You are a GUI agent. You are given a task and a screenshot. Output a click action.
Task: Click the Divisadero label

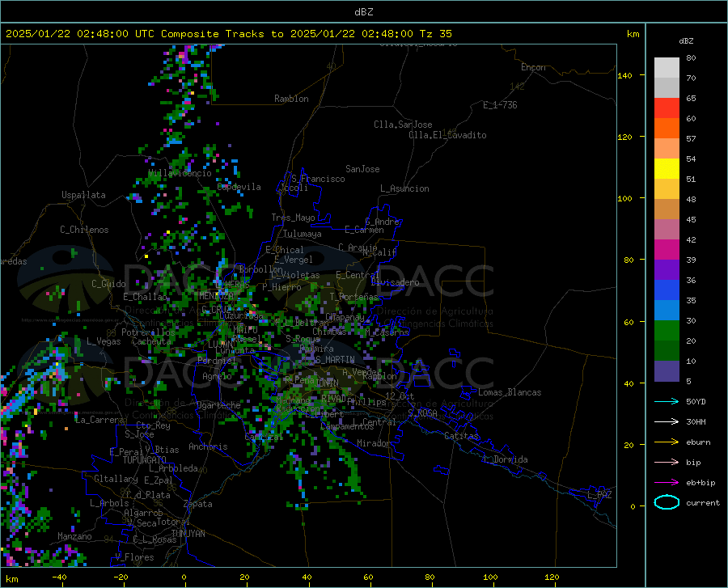point(395,282)
